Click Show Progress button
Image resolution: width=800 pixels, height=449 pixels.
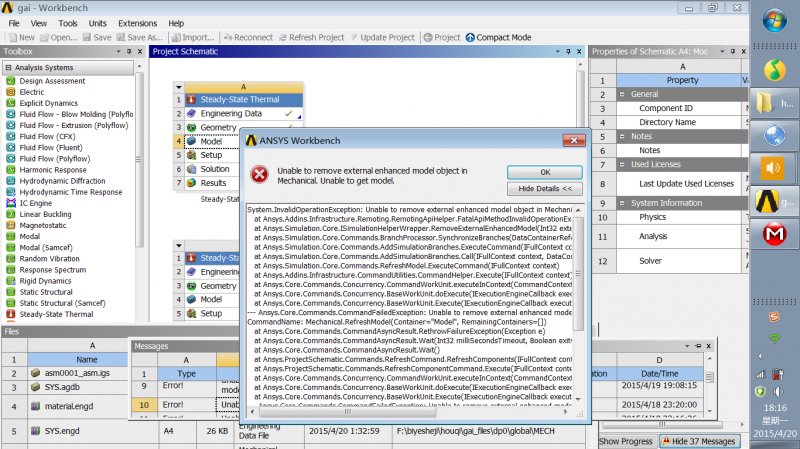(x=626, y=441)
